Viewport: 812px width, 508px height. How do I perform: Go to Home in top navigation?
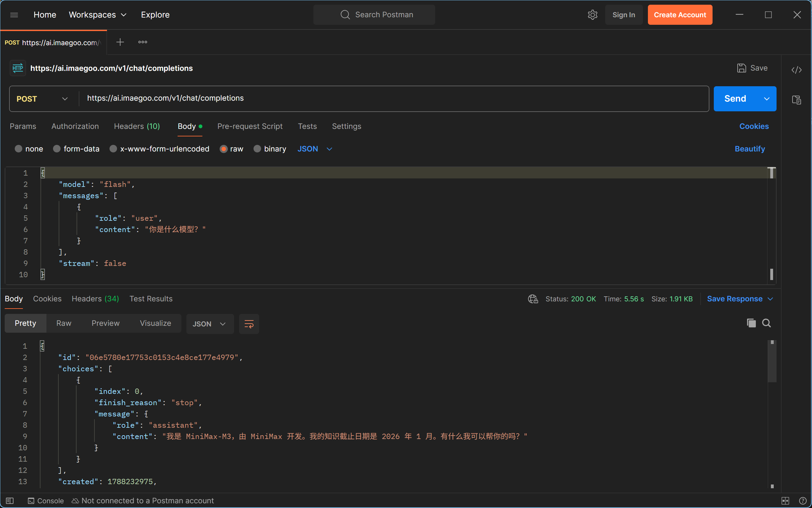pyautogui.click(x=45, y=15)
